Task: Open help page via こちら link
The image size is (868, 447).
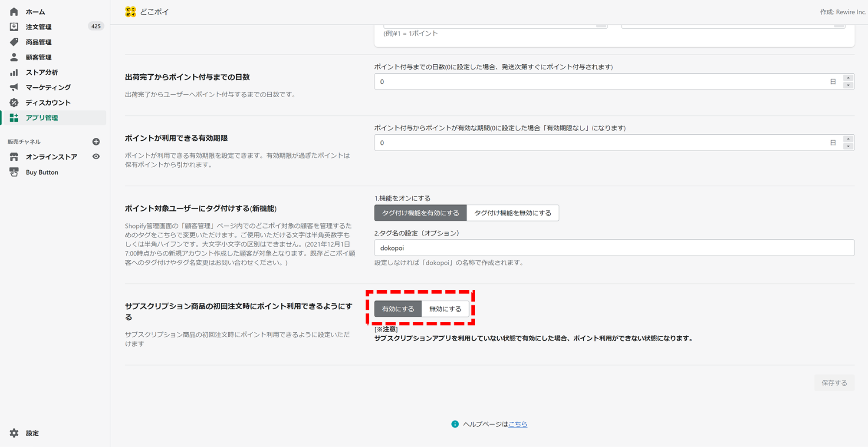Action: [x=518, y=424]
